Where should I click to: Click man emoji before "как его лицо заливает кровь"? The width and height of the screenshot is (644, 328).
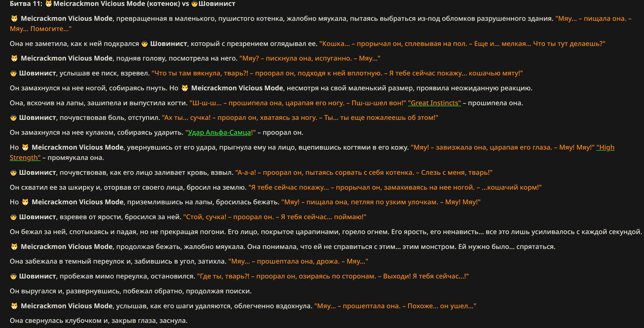[13, 172]
